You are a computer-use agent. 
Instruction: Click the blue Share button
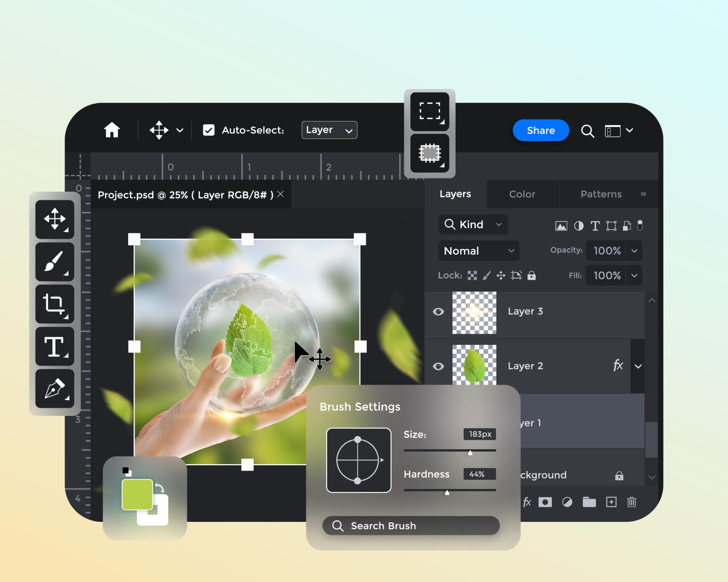[541, 130]
